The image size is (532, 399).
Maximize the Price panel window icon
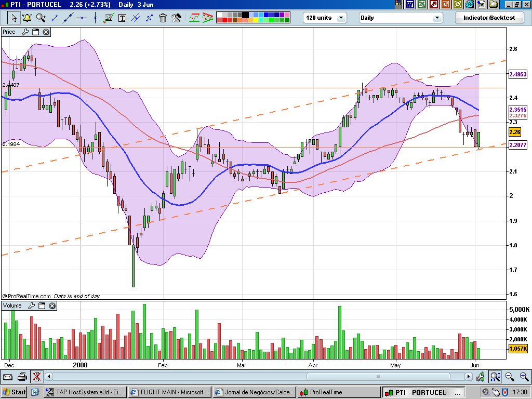point(36,32)
